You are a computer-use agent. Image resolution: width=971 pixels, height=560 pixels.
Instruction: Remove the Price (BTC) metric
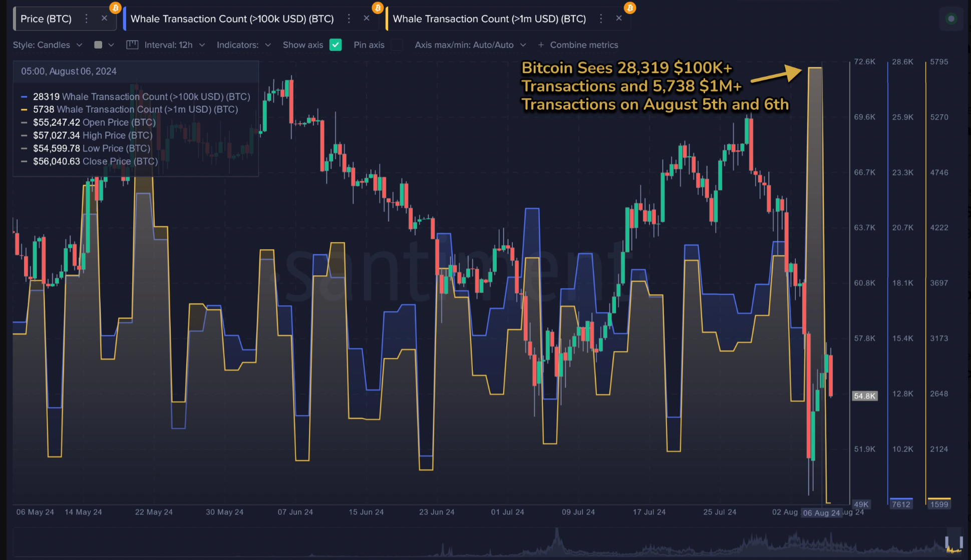tap(104, 19)
